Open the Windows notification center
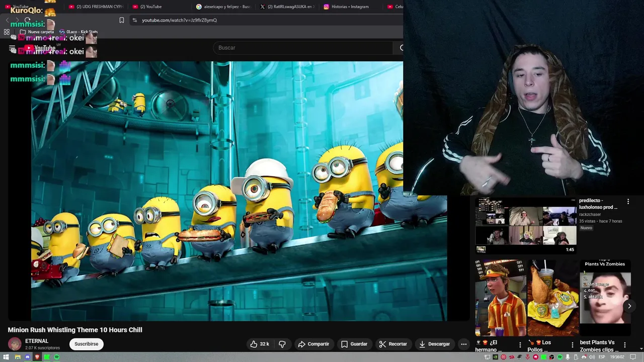This screenshot has height=362, width=644. [x=633, y=357]
